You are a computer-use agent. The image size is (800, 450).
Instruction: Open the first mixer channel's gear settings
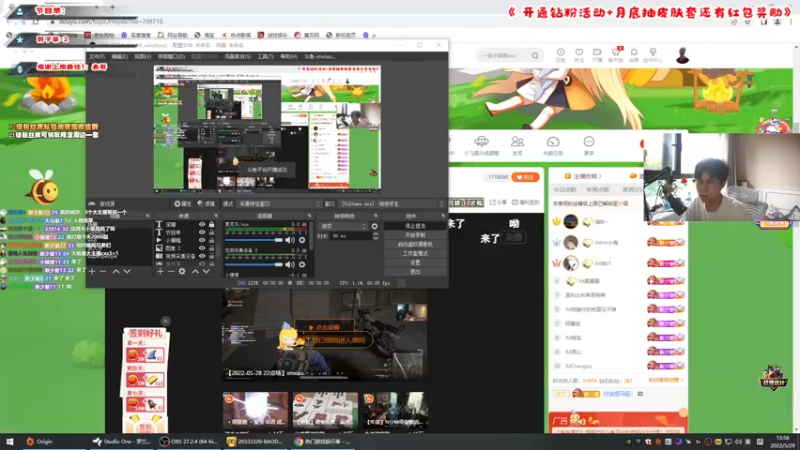point(302,240)
